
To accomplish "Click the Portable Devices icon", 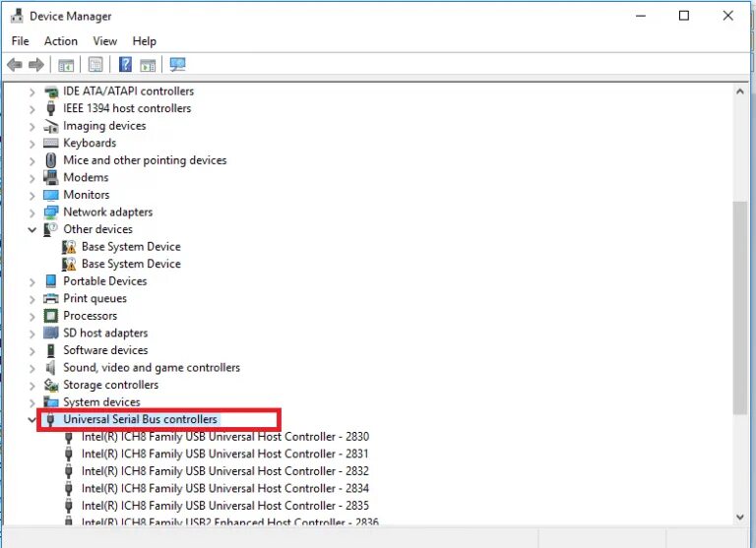I will (x=50, y=281).
